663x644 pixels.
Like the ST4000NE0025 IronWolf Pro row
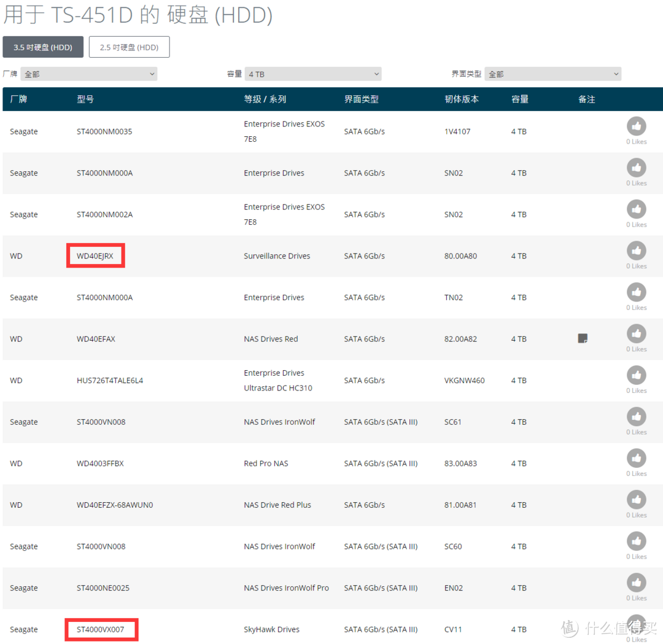637,582
